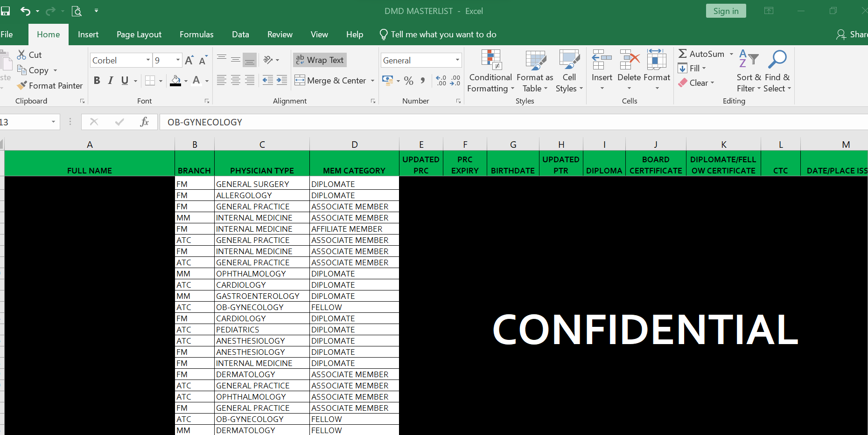Viewport: 868px width, 435px height.
Task: Click the Share button
Action: pyautogui.click(x=852, y=35)
